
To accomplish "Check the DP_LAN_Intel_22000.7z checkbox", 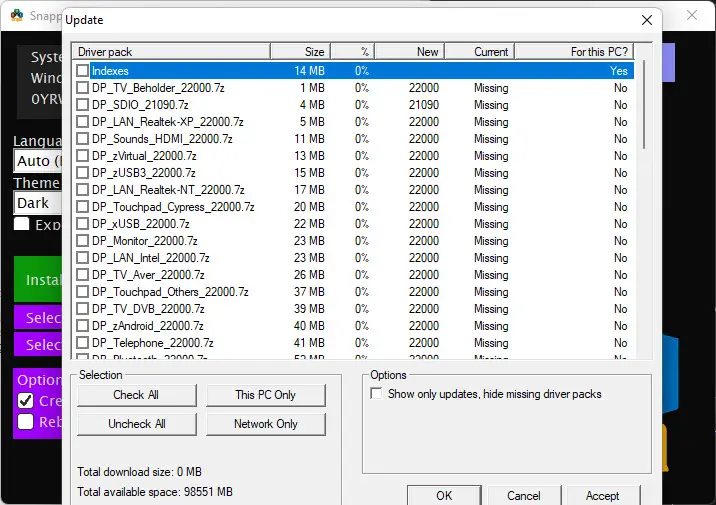I will pos(83,258).
